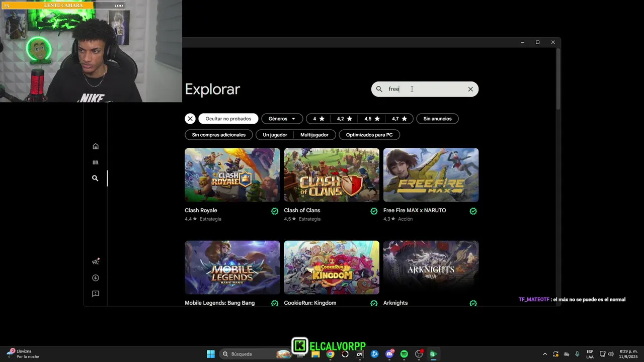Open Chrome from the taskbar

coord(330,354)
